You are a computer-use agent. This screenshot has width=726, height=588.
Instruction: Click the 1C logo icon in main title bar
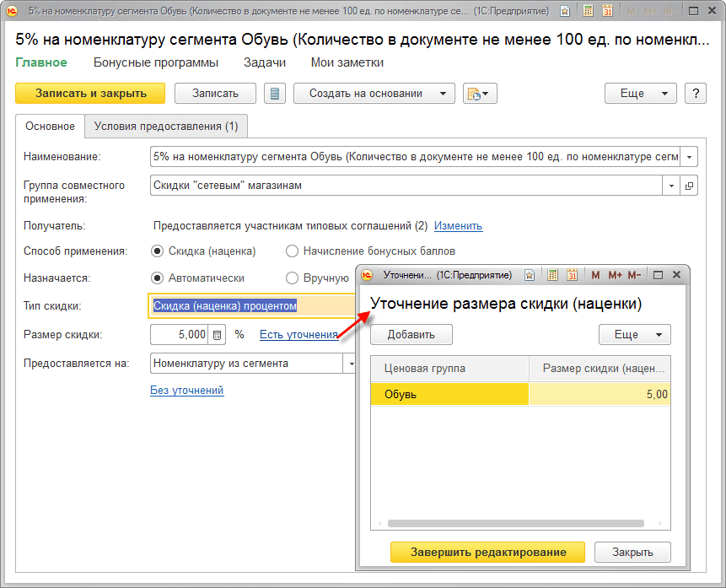pyautogui.click(x=11, y=11)
